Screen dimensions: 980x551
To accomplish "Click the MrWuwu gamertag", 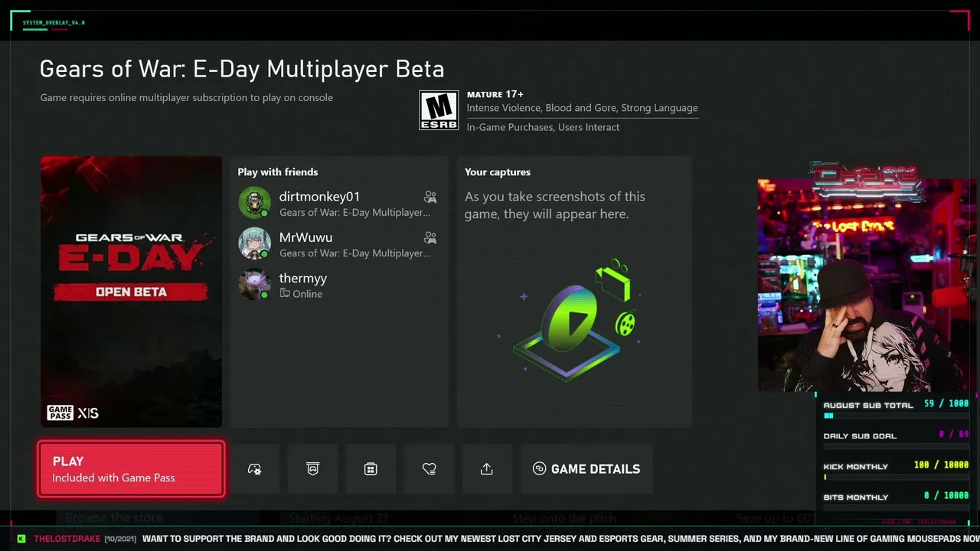I will tap(305, 237).
